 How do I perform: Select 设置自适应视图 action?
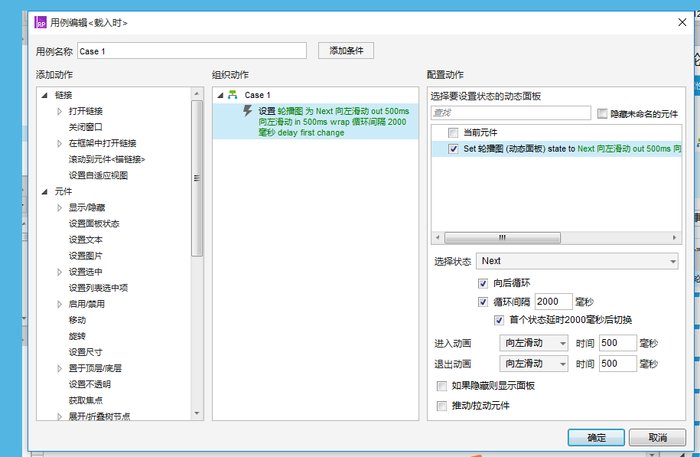[98, 175]
